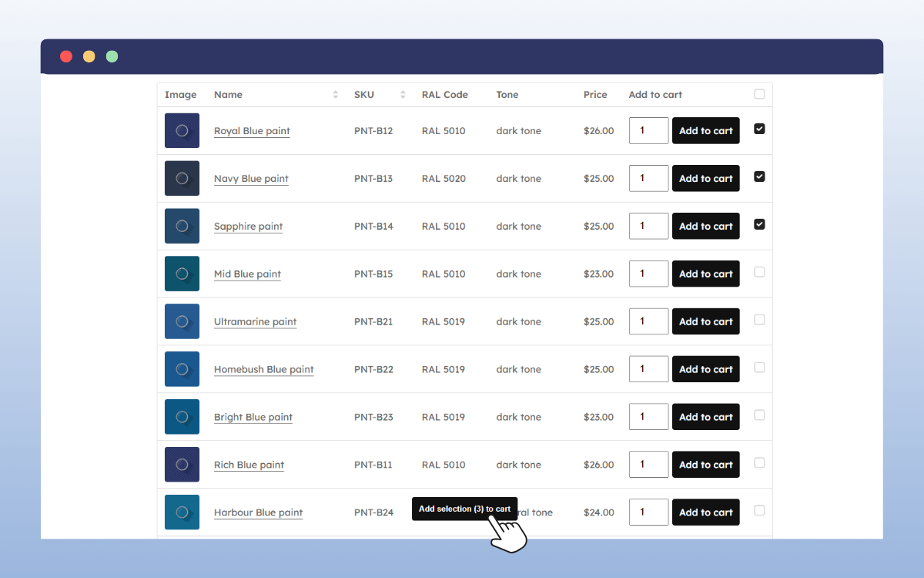Click the Add selection (3) to cart button
924x578 pixels.
464,509
